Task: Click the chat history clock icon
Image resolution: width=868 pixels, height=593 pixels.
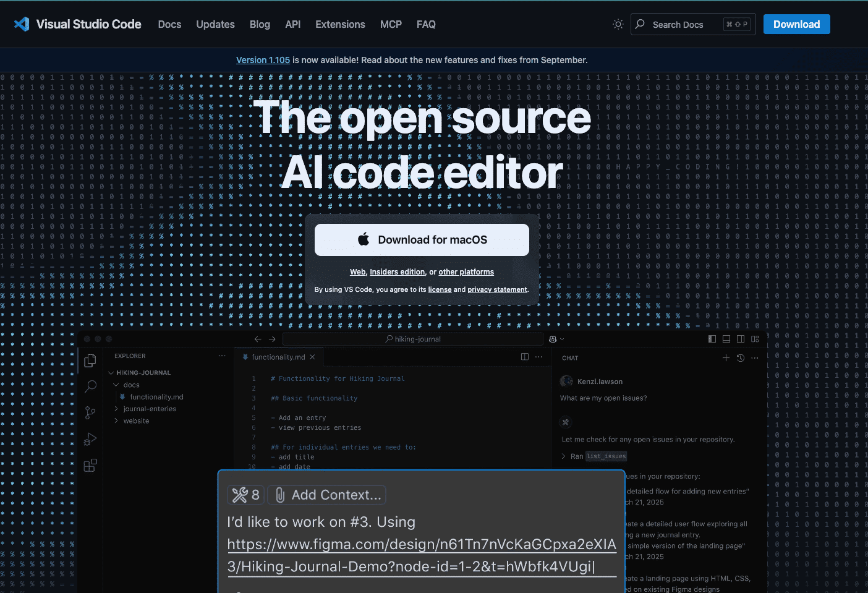Action: click(741, 358)
